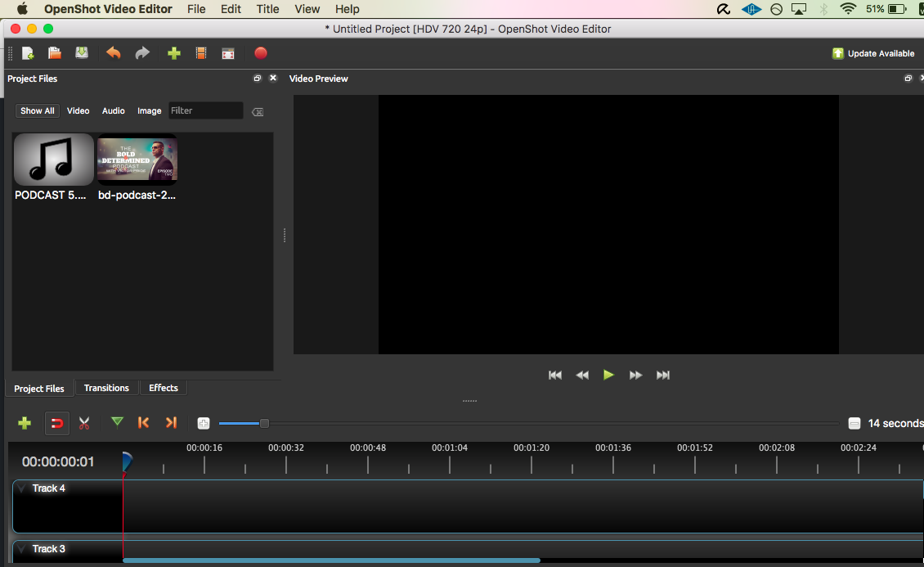Select the Razor tool scissors icon

(x=83, y=423)
